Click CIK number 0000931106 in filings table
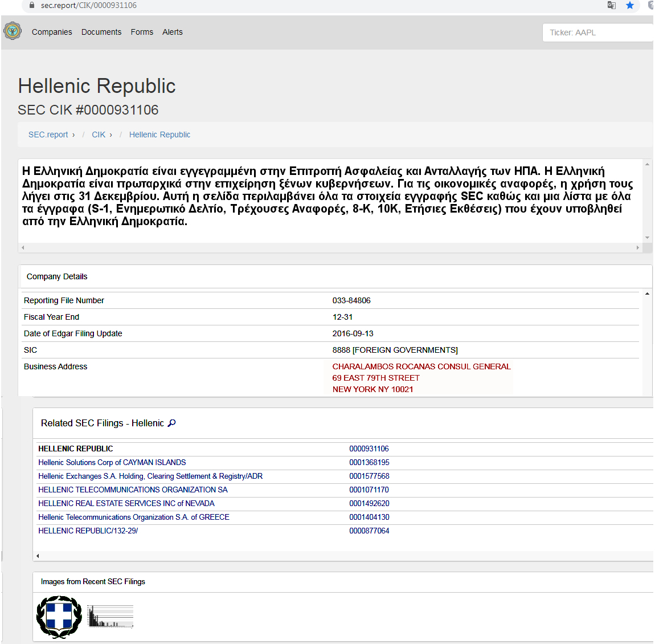Image resolution: width=655 pixels, height=644 pixels. click(x=369, y=449)
